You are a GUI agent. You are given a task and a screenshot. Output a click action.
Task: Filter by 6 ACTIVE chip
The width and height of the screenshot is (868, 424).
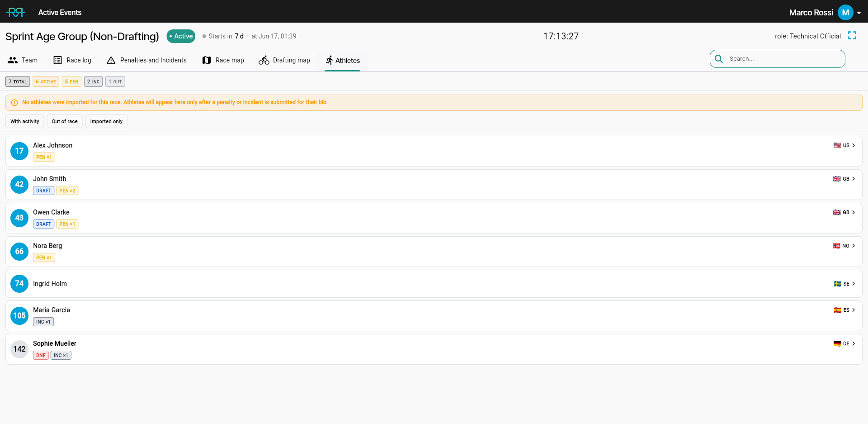[x=46, y=81]
